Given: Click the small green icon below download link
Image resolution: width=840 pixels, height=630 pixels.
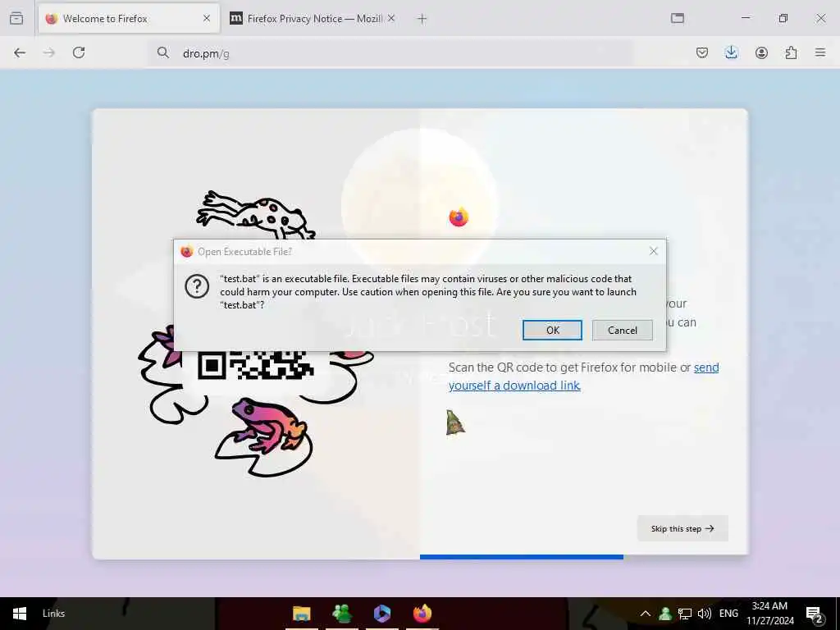Looking at the screenshot, I should [x=455, y=422].
